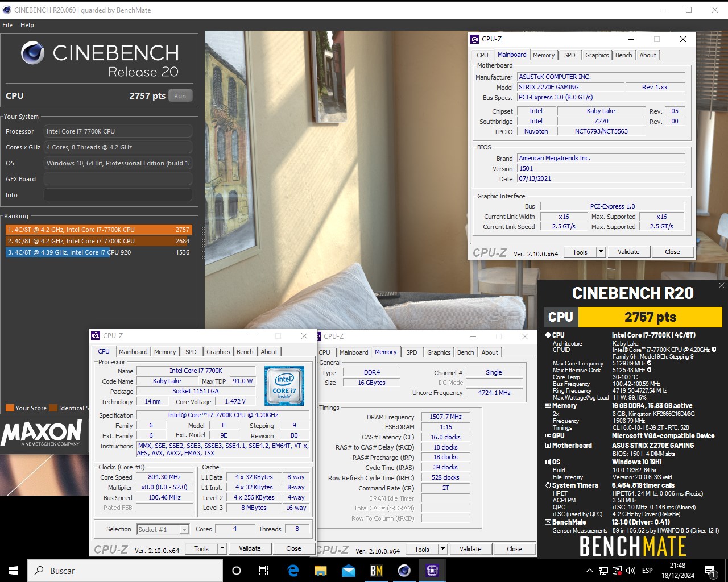Open Bench tab in bottom-left CPU-Z window
Viewport: 728px width, 582px height.
point(245,352)
